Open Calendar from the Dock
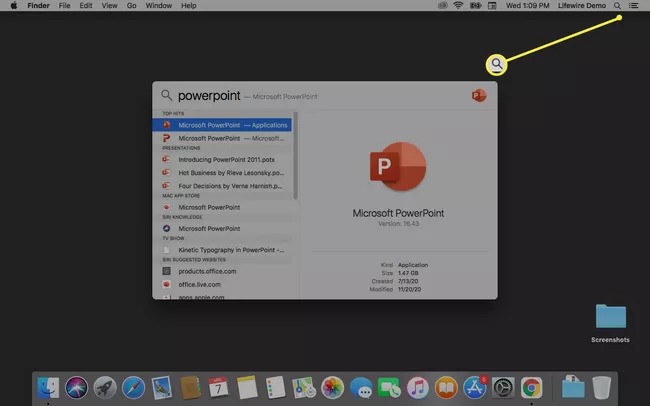Viewport: 650px width, 406px height. [218, 388]
